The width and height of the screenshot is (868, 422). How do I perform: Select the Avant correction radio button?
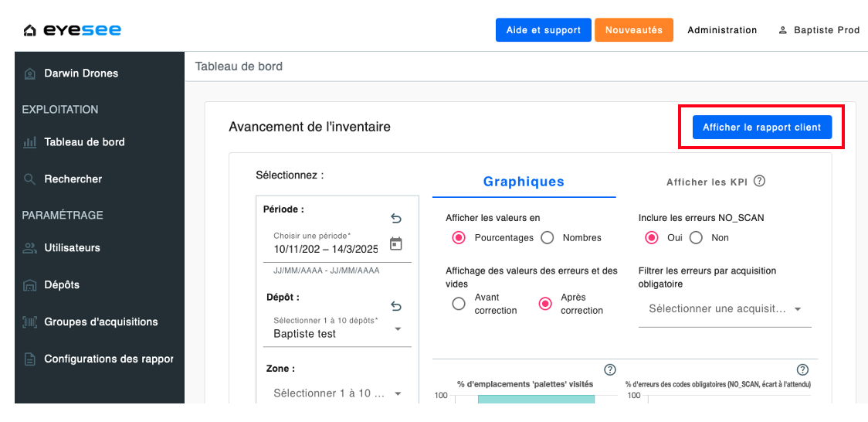click(459, 304)
